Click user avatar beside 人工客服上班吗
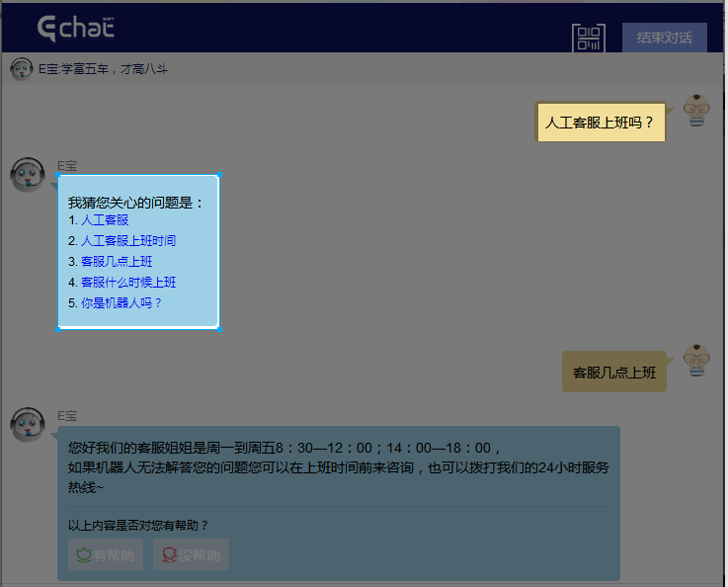 [696, 111]
